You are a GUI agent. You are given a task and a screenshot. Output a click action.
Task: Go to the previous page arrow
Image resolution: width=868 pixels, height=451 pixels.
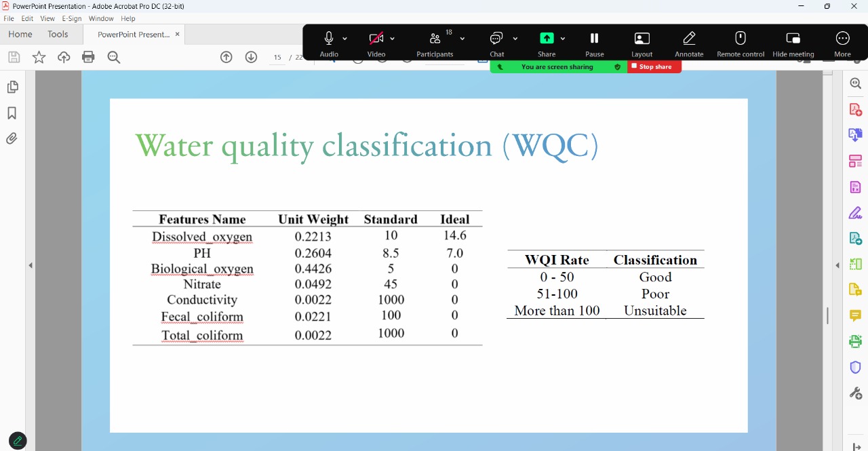click(x=226, y=58)
